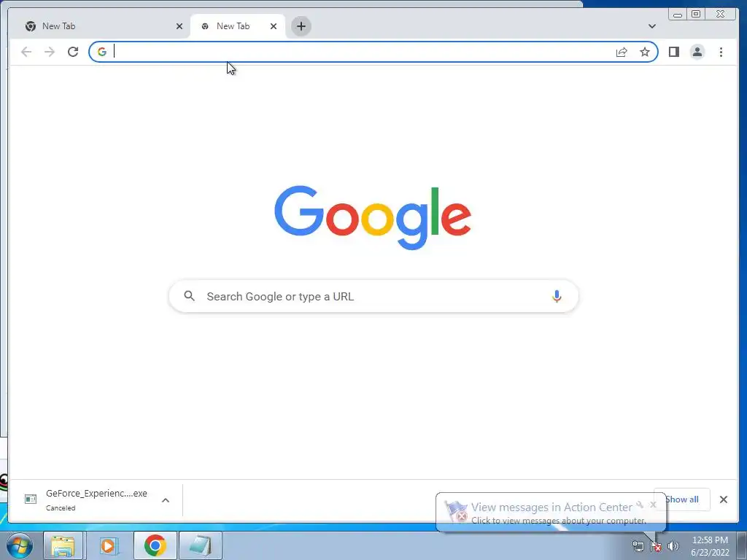Open the volume speaker tray icon
Image resolution: width=747 pixels, height=560 pixels.
[673, 545]
